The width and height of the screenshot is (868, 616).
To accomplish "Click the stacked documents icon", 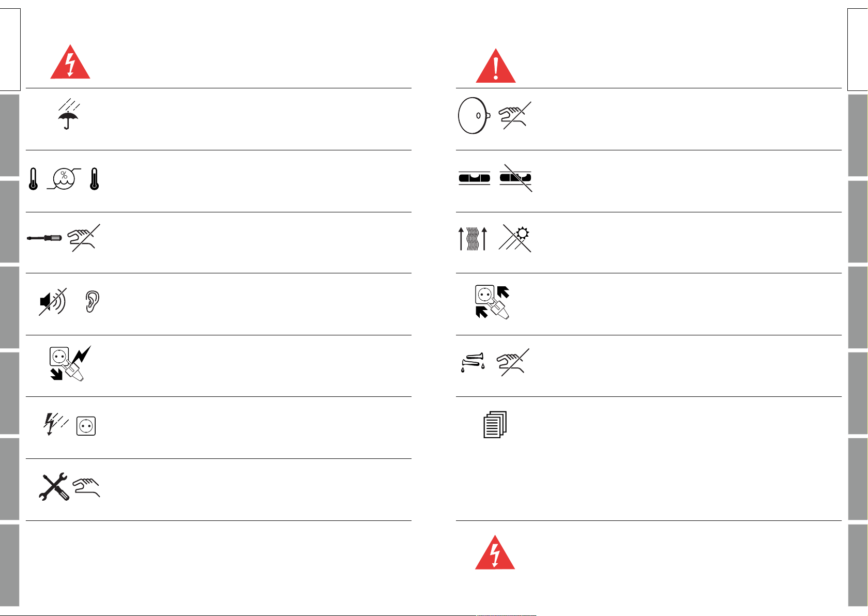I will (495, 425).
